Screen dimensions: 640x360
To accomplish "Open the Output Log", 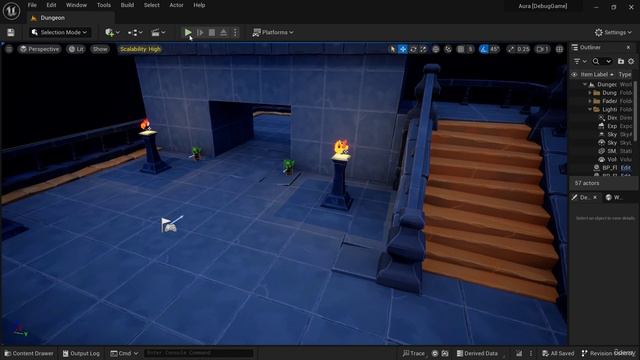I will point(81,353).
